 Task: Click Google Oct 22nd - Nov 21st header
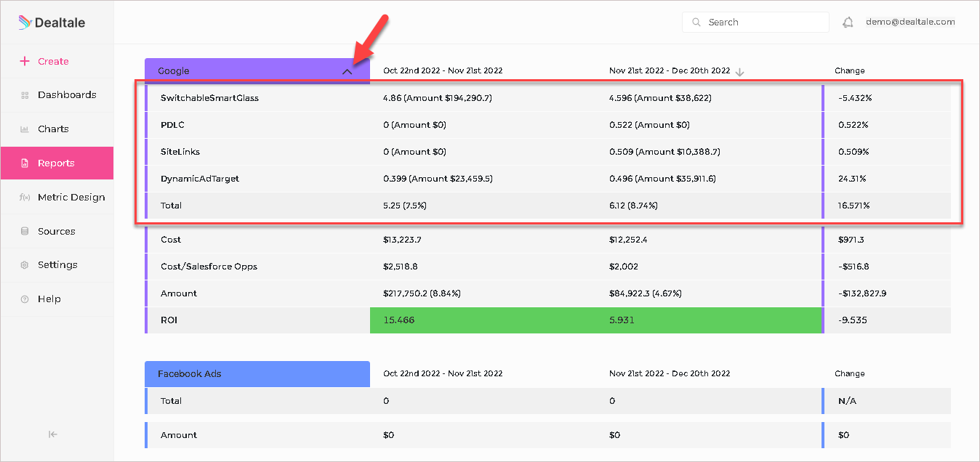[443, 71]
